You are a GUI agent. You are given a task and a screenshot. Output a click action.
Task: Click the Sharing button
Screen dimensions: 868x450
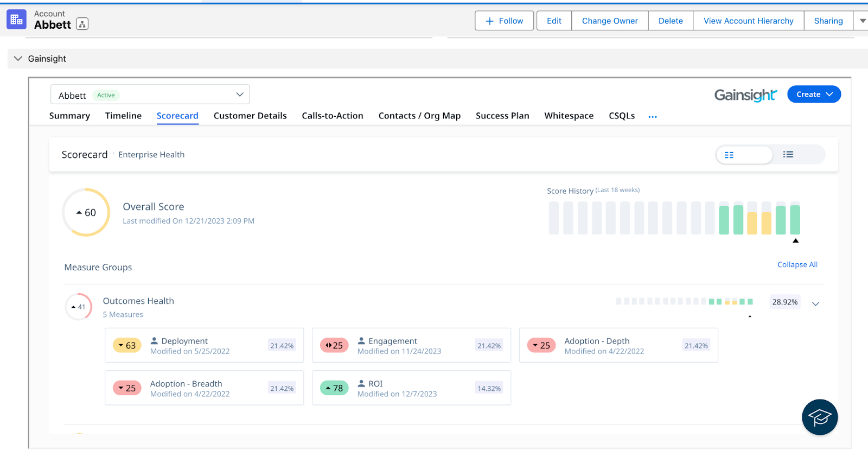[x=828, y=21]
